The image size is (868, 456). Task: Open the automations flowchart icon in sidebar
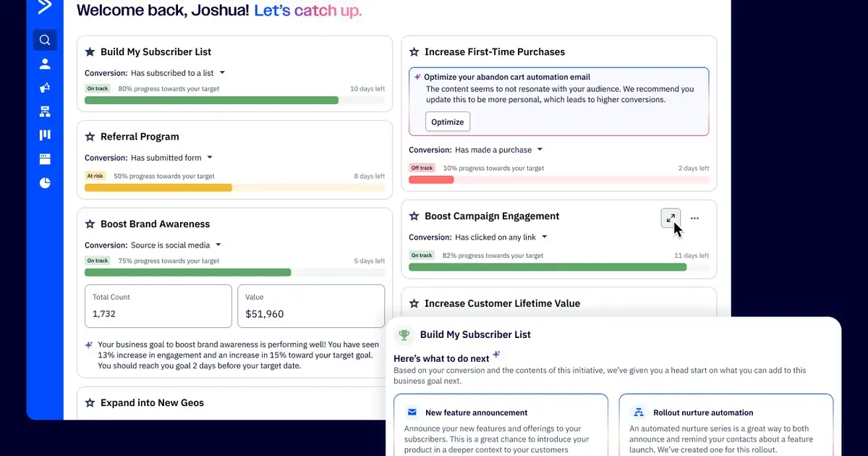(45, 111)
